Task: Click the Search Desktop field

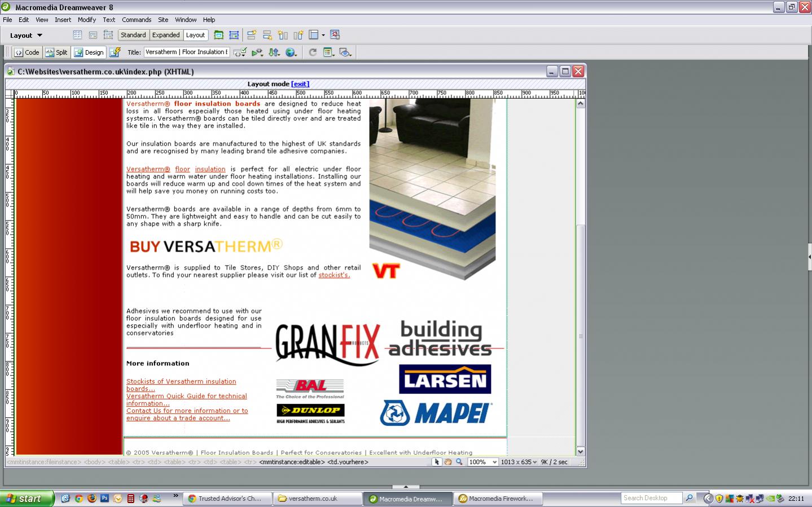Action: pos(652,498)
